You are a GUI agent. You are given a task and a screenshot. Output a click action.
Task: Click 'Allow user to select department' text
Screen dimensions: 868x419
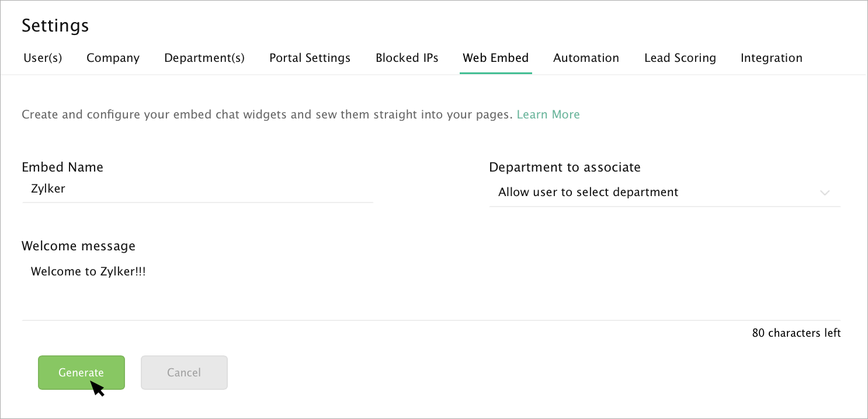pyautogui.click(x=588, y=192)
